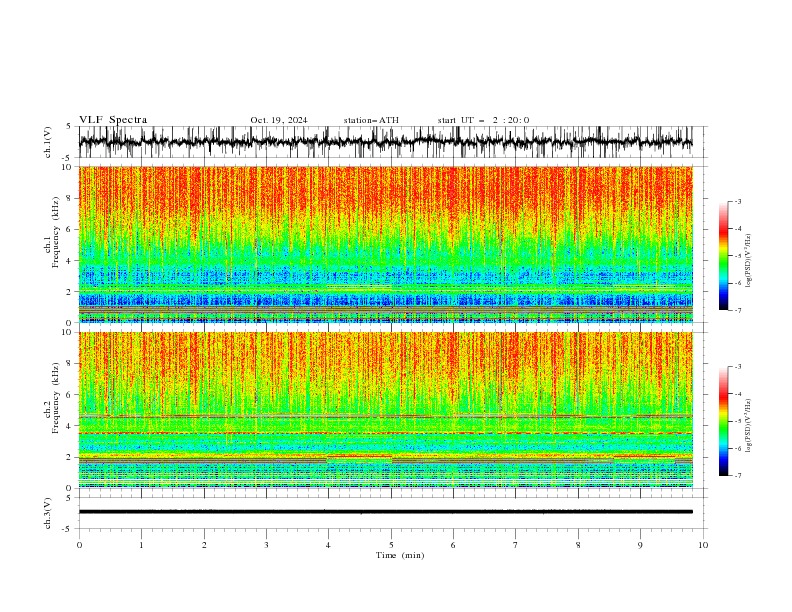Click the ch.1 spectrogram 4 kHz tick label
Image resolution: width=792 pixels, height=612 pixels.
coord(69,261)
